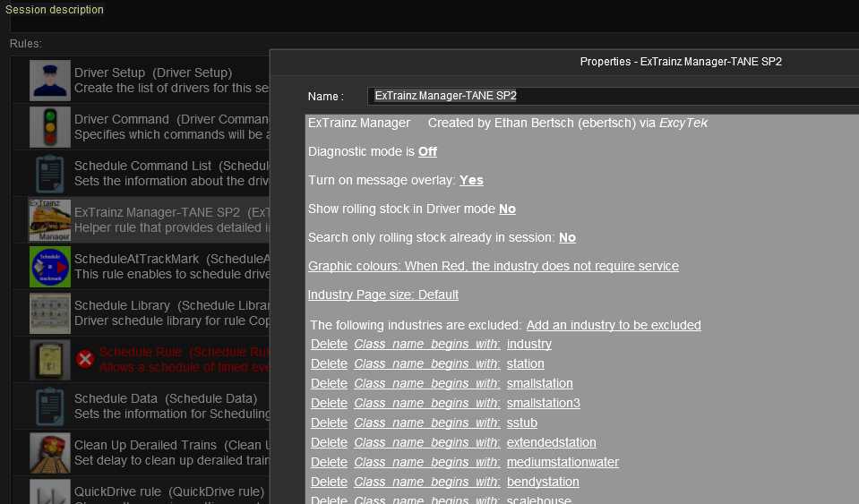859x504 pixels.
Task: Change 'Class name begins with' for industry
Action: pos(426,345)
